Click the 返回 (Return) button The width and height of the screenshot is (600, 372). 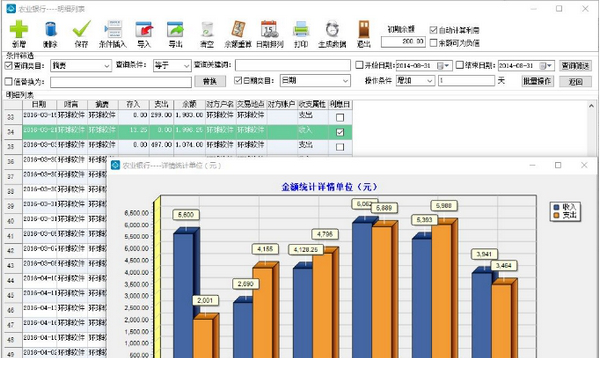pyautogui.click(x=575, y=82)
